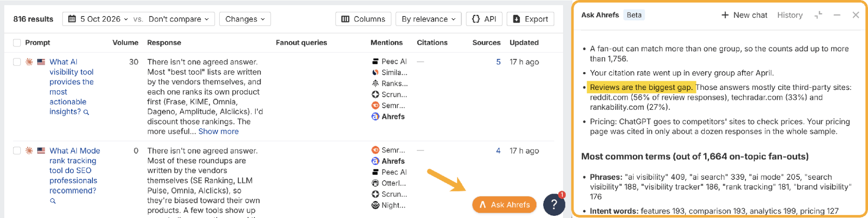Click the highlighted 'Reviews are the biggest gap.' text
Viewport: 868px width, 218px height.
point(641,87)
